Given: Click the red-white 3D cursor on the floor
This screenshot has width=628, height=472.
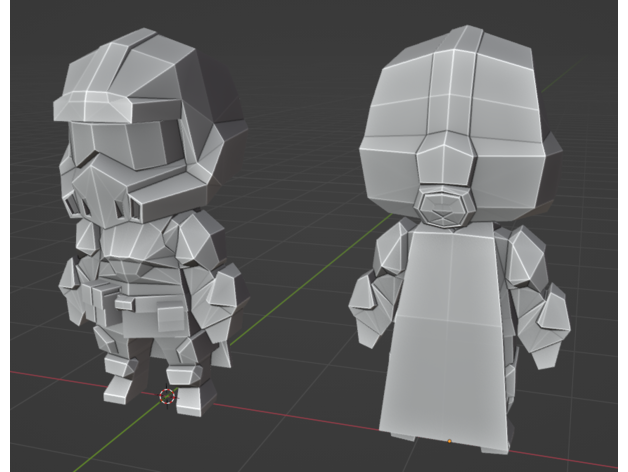Looking at the screenshot, I should tap(167, 396).
